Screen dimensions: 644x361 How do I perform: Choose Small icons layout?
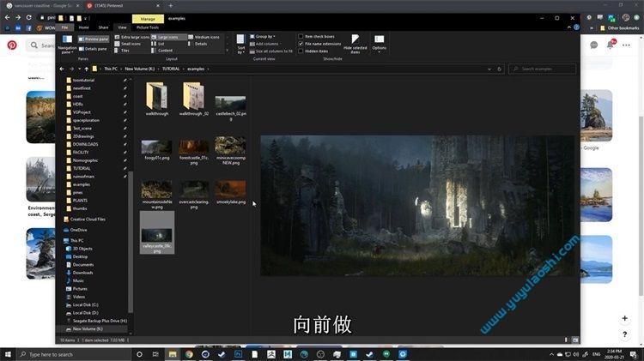pyautogui.click(x=128, y=44)
